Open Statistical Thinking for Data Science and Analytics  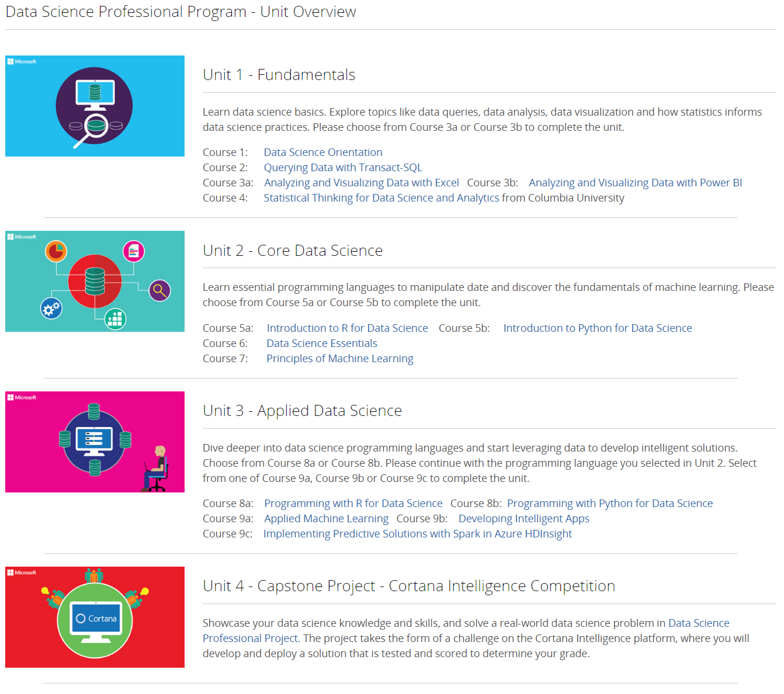[x=381, y=198]
